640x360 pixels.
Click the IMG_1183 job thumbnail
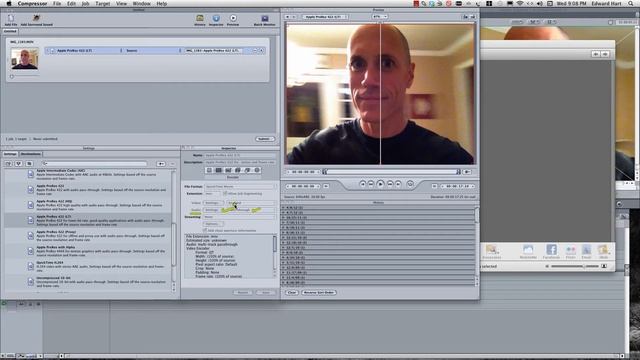coord(24,59)
